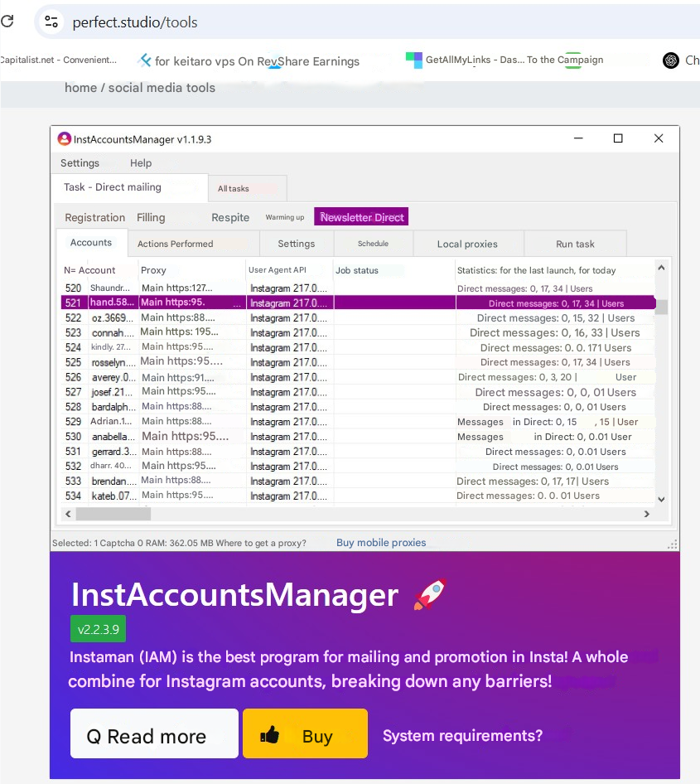The image size is (700, 784).
Task: Select the Filling section
Action: coord(151,217)
